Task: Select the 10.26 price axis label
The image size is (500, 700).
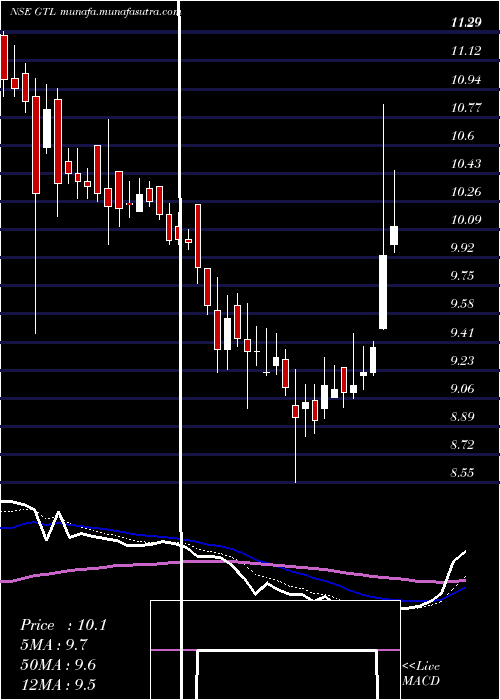Action: pos(466,192)
